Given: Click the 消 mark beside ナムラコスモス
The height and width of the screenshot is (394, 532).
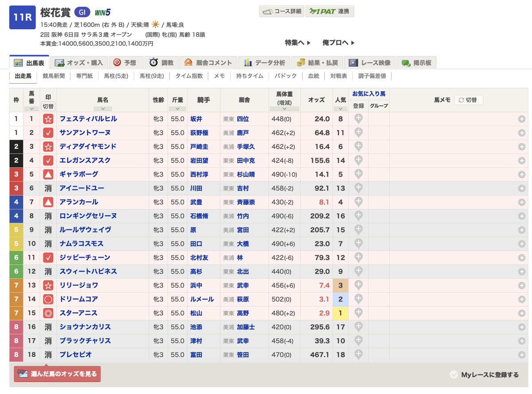Looking at the screenshot, I should (x=48, y=244).
